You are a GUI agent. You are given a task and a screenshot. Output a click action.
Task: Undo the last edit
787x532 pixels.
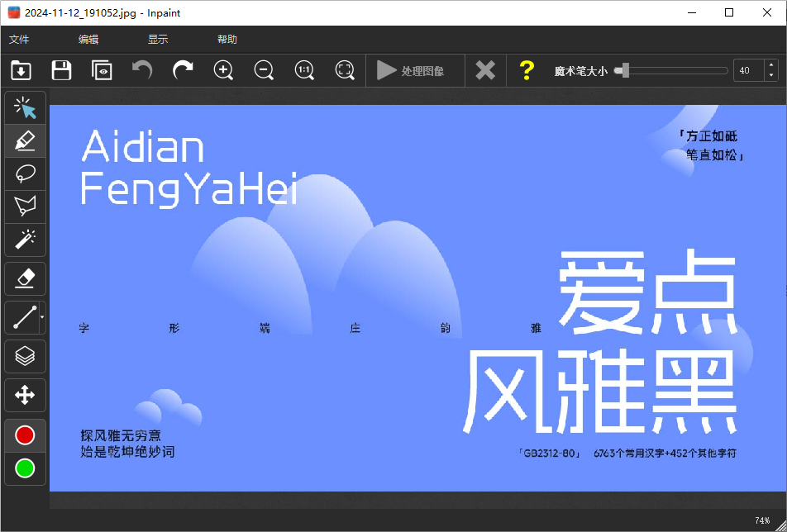click(141, 70)
